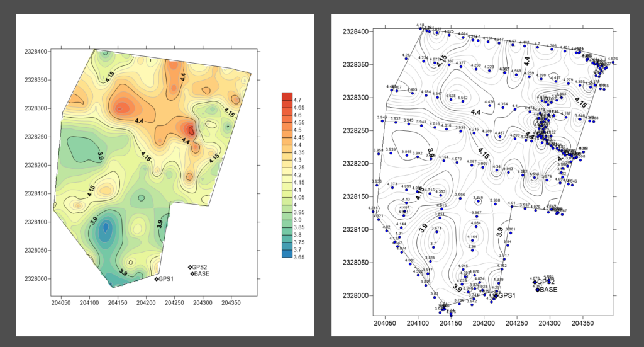Image resolution: width=644 pixels, height=347 pixels.
Task: Select the GPS1 diamond marker on the right map
Action: click(496, 295)
